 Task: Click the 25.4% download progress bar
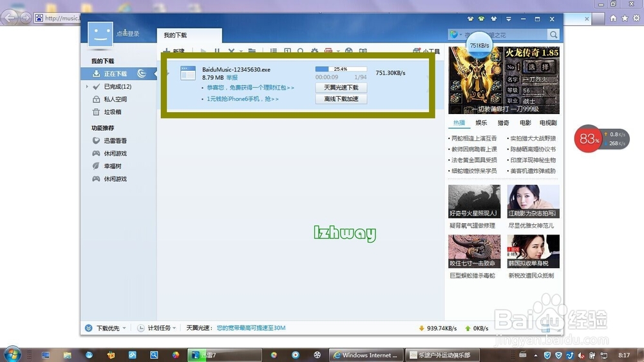coord(341,69)
